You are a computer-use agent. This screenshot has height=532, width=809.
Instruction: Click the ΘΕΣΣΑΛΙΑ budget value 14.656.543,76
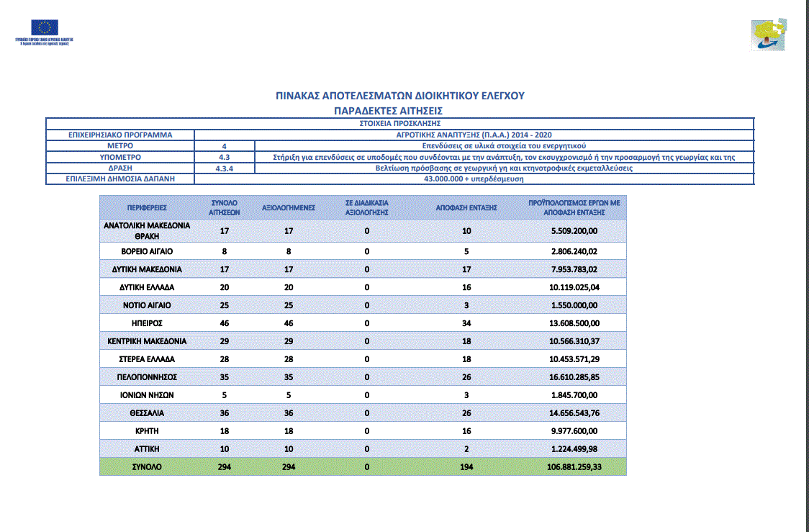point(574,413)
